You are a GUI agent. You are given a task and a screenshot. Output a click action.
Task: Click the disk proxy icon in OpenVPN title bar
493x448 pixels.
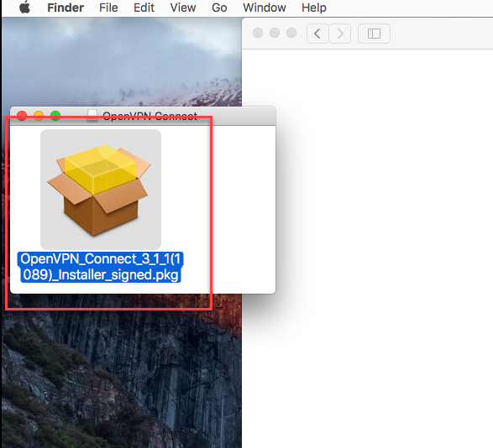click(x=92, y=116)
